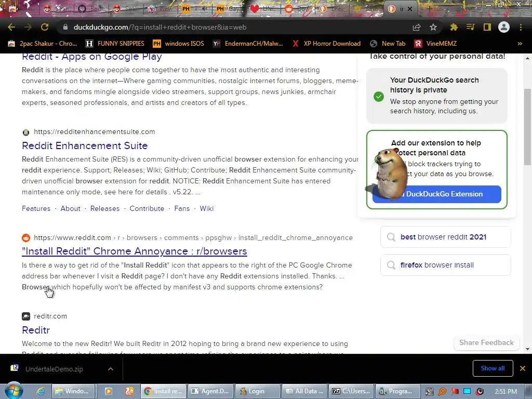
Task: Open the Wiki sitelink
Action: (x=206, y=208)
